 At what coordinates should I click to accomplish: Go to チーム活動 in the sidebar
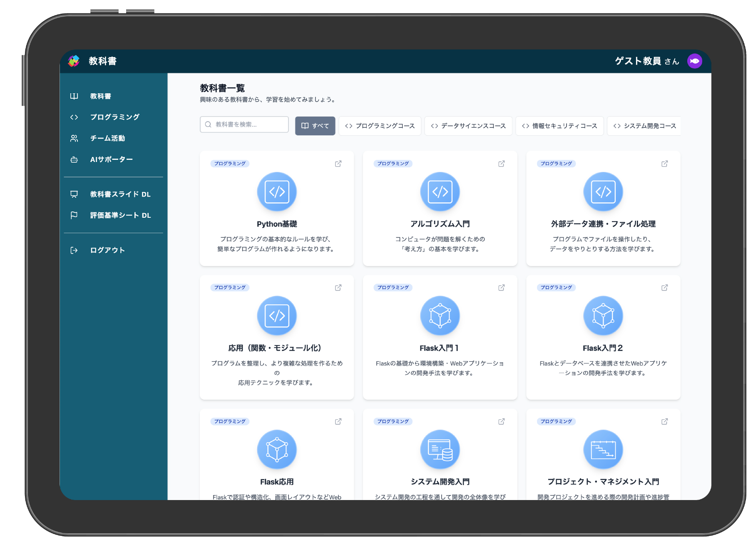click(x=107, y=138)
